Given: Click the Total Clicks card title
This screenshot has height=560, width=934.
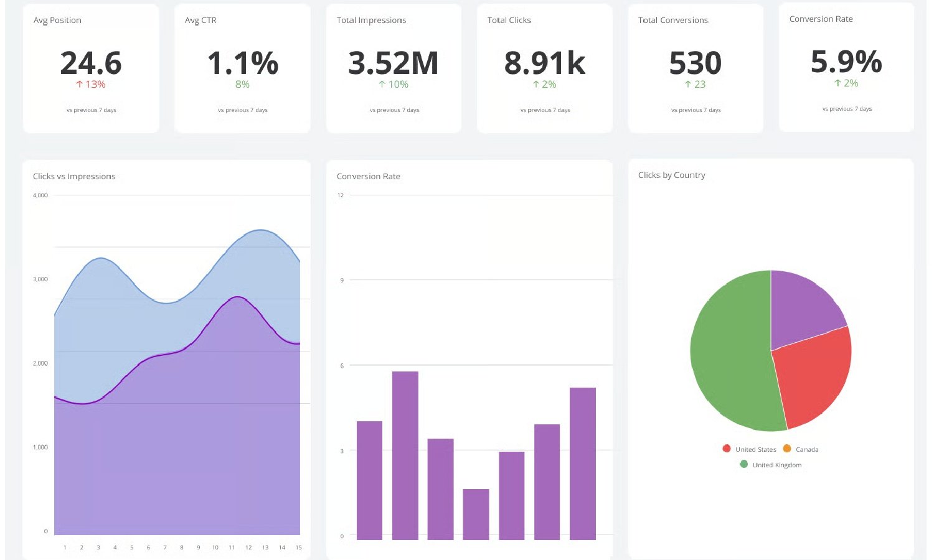Looking at the screenshot, I should (x=509, y=20).
